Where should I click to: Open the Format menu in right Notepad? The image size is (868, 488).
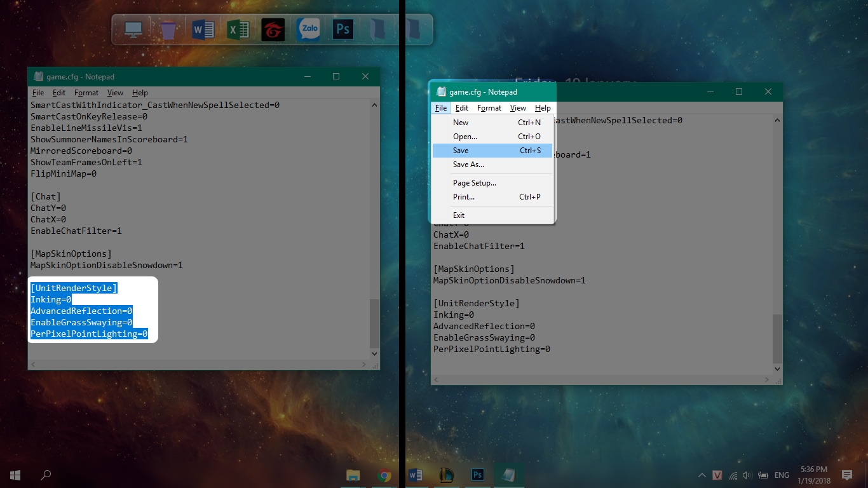tap(489, 108)
